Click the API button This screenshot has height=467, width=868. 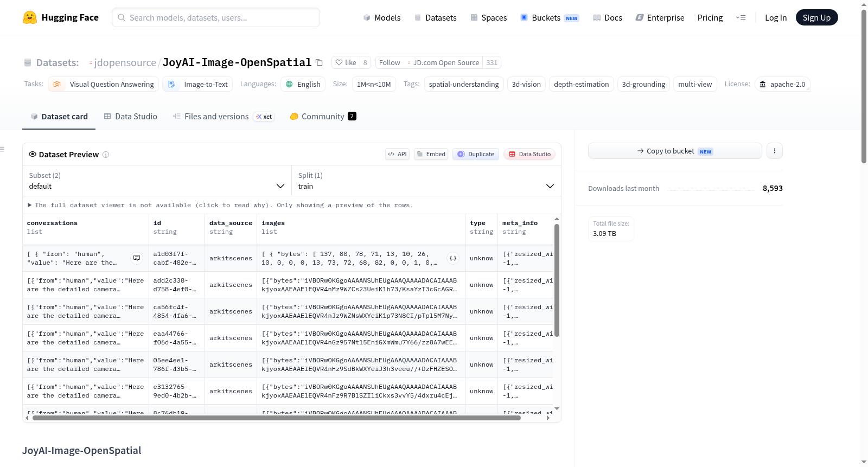click(397, 154)
